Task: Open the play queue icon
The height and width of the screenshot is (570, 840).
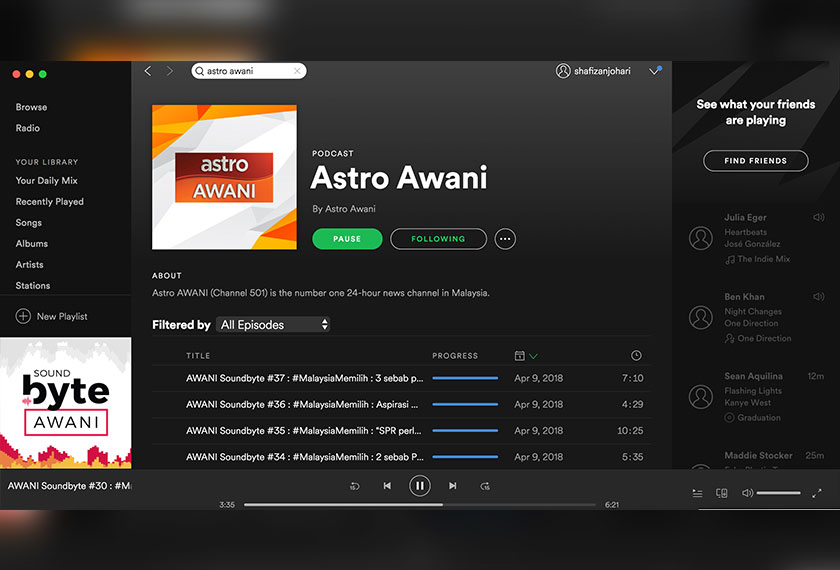Action: click(x=697, y=493)
